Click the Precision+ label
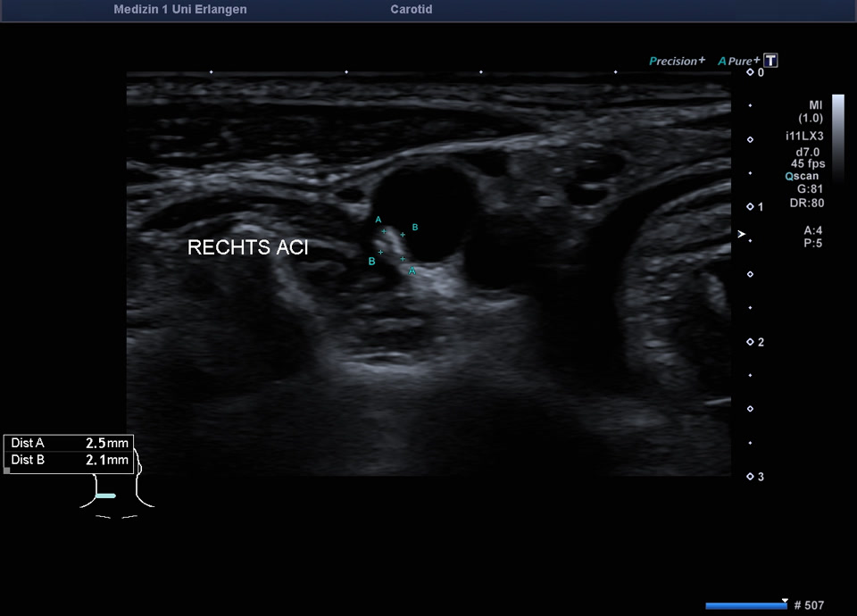 [677, 61]
